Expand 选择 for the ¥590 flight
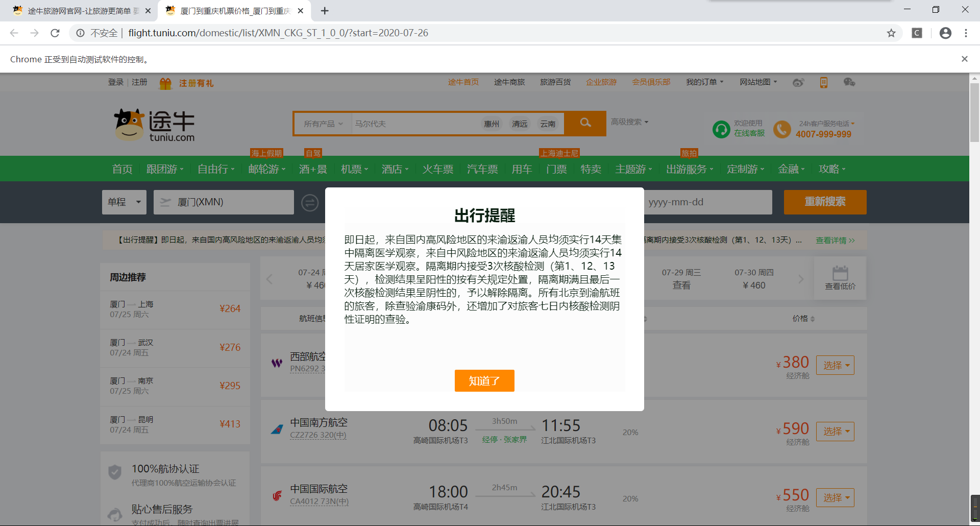 (x=836, y=432)
